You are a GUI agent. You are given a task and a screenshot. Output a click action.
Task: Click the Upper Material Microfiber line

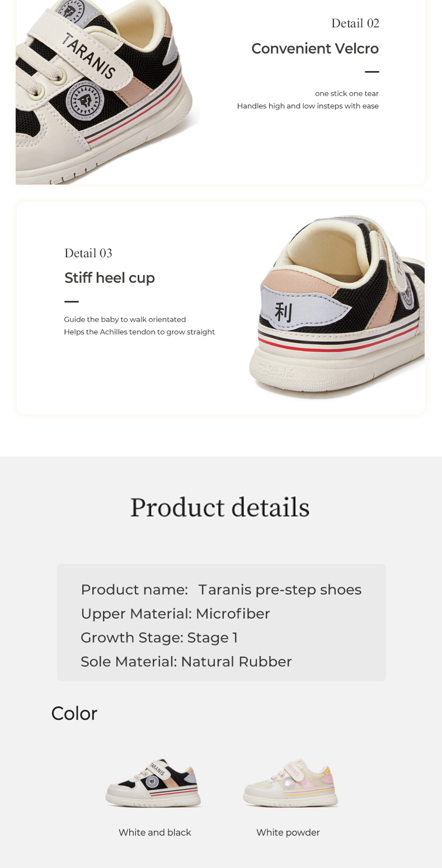pyautogui.click(x=175, y=614)
